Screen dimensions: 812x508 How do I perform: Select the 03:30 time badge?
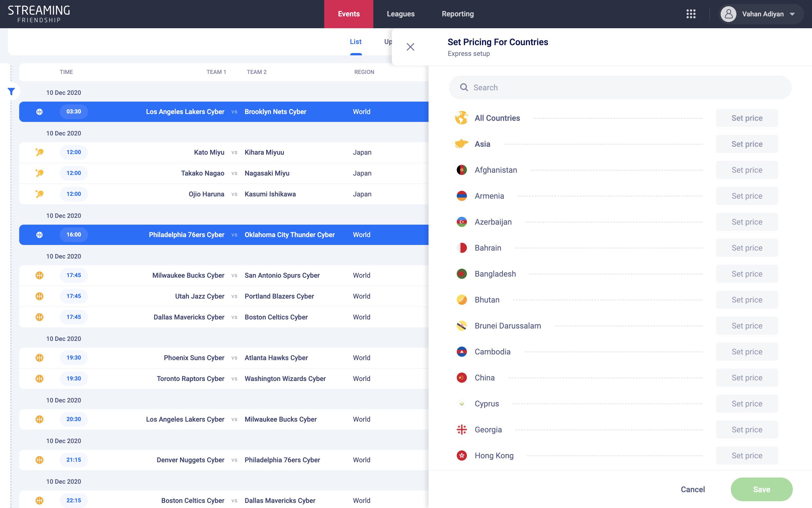tap(74, 111)
